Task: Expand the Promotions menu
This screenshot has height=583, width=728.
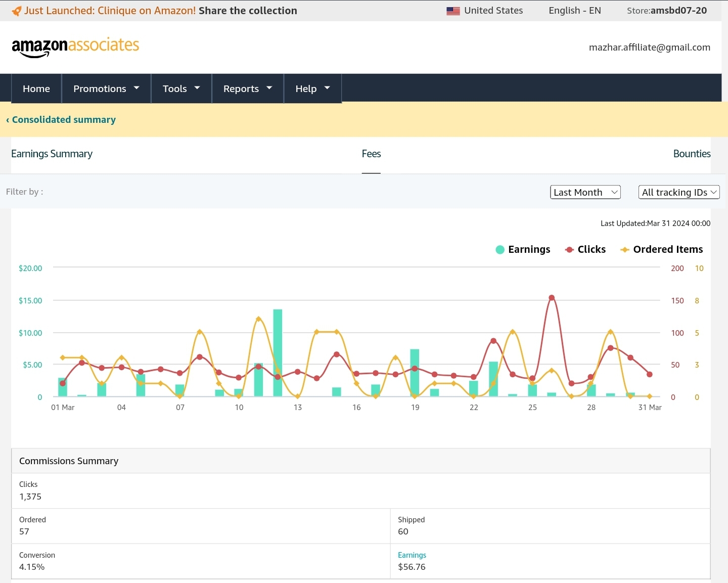Action: point(106,88)
